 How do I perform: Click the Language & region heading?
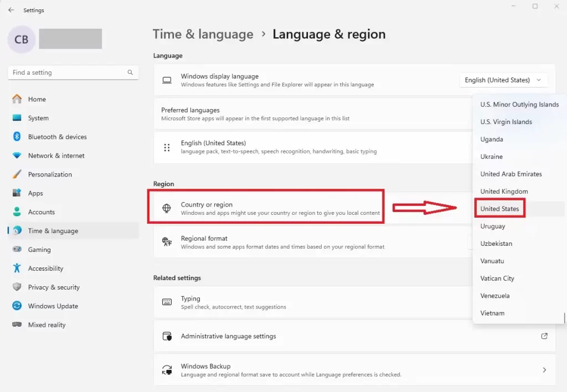click(x=329, y=34)
